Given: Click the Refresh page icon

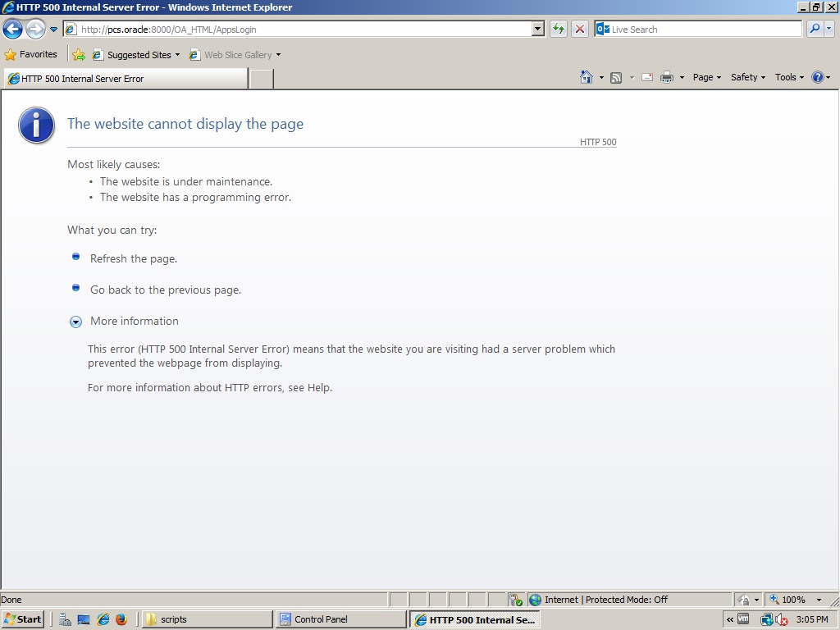Looking at the screenshot, I should pos(559,30).
